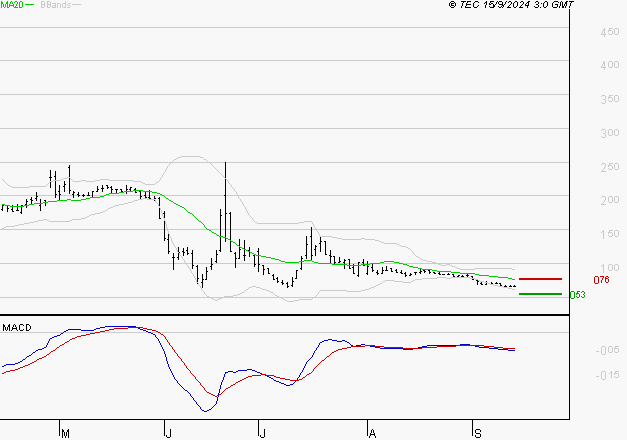This screenshot has width=627, height=440.
Task: Click the 100 price axis label
Action: tap(610, 268)
